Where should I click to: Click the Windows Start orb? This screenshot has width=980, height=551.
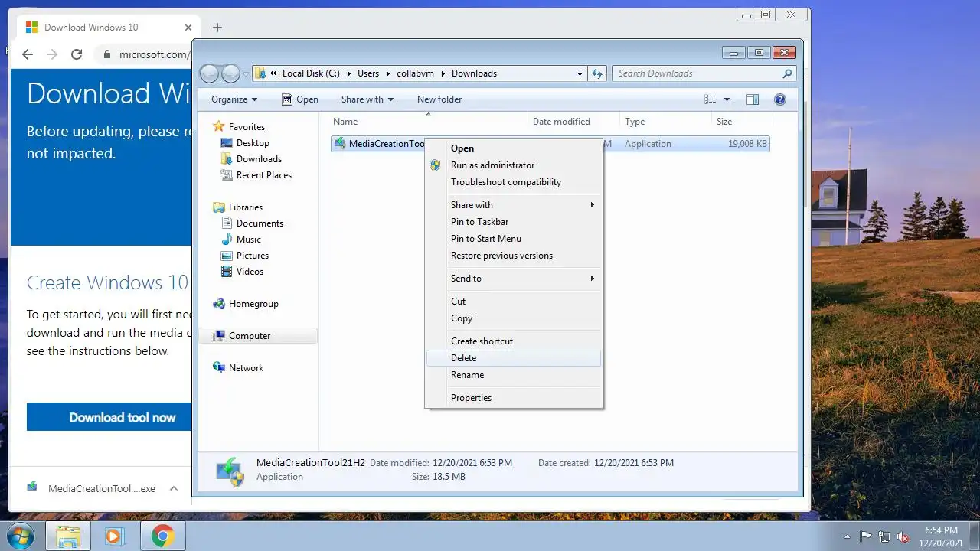coord(21,536)
